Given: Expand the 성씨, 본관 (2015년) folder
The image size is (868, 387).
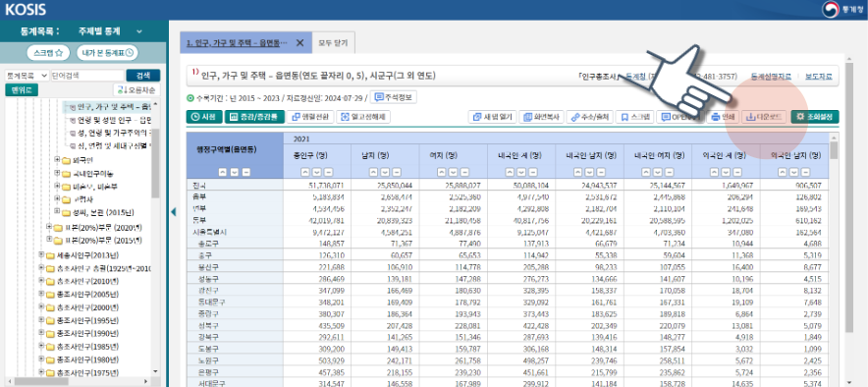Looking at the screenshot, I should point(57,212).
